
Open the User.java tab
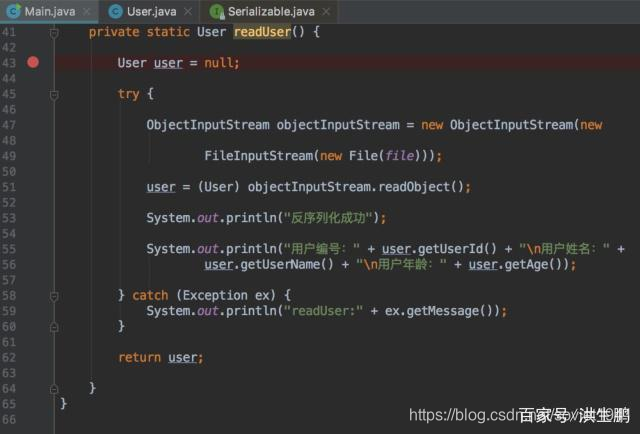click(x=151, y=11)
